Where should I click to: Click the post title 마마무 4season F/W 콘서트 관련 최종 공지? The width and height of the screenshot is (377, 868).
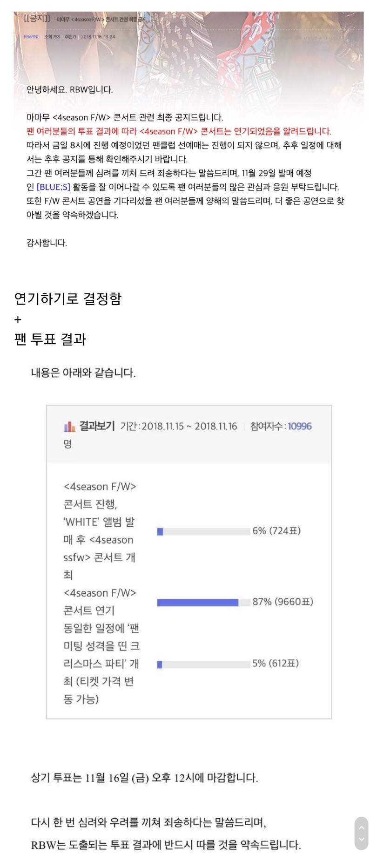101,20
